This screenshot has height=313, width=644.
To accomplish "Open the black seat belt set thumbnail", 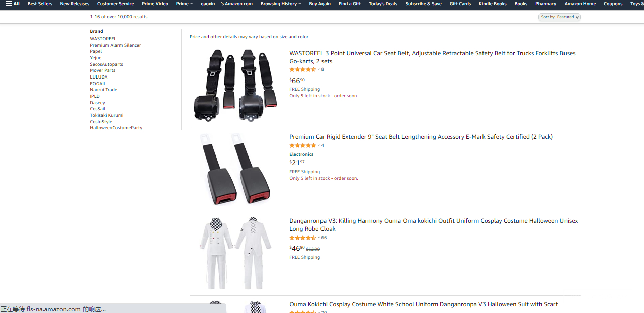I will pyautogui.click(x=235, y=85).
